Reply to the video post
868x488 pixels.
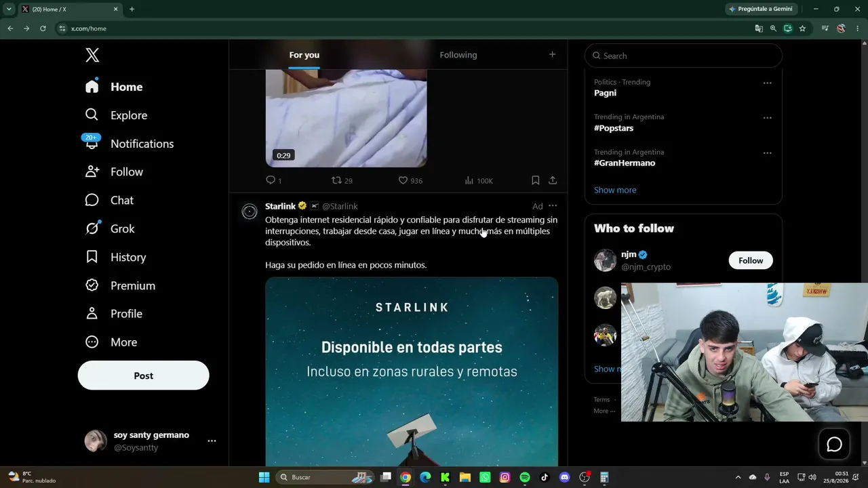(273, 180)
